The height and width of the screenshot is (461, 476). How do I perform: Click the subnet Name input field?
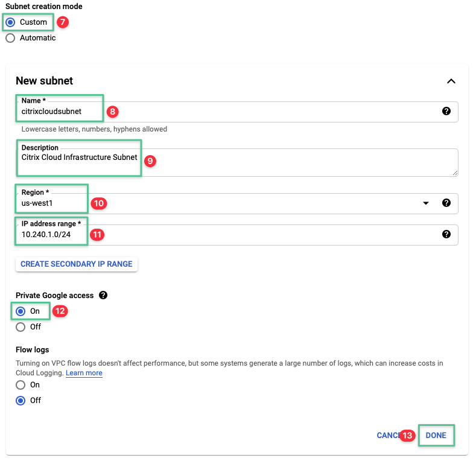(241, 112)
